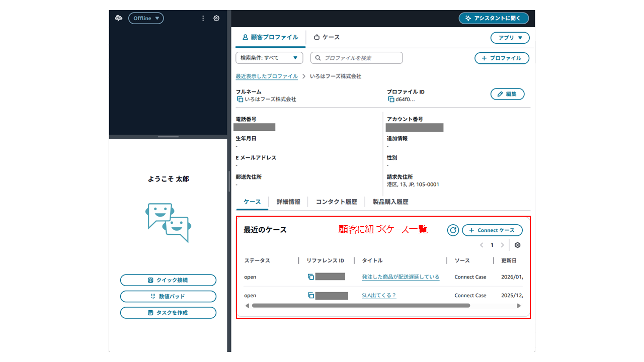Switch to the コンタクト履歴 tab
This screenshot has height=362, width=644.
tap(336, 202)
